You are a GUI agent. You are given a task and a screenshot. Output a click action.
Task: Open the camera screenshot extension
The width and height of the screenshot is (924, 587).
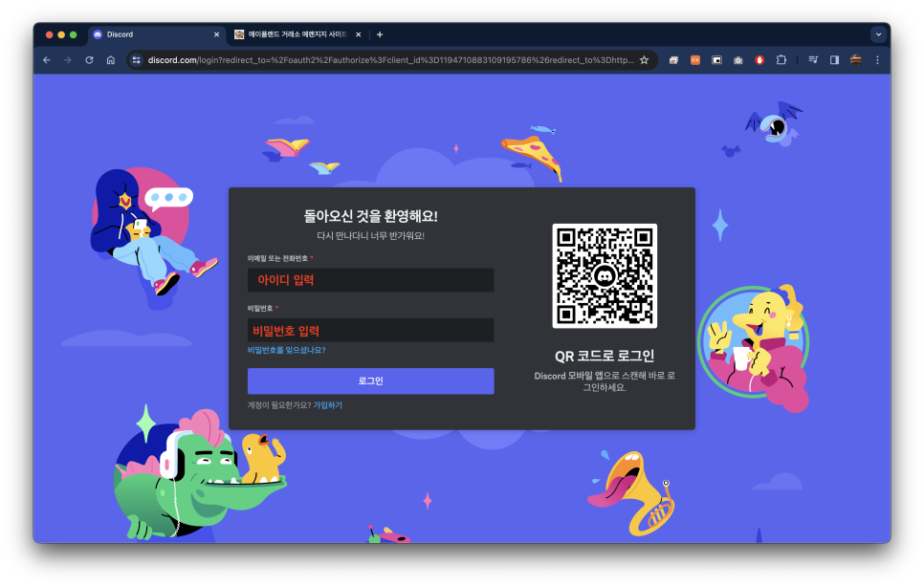(x=737, y=60)
